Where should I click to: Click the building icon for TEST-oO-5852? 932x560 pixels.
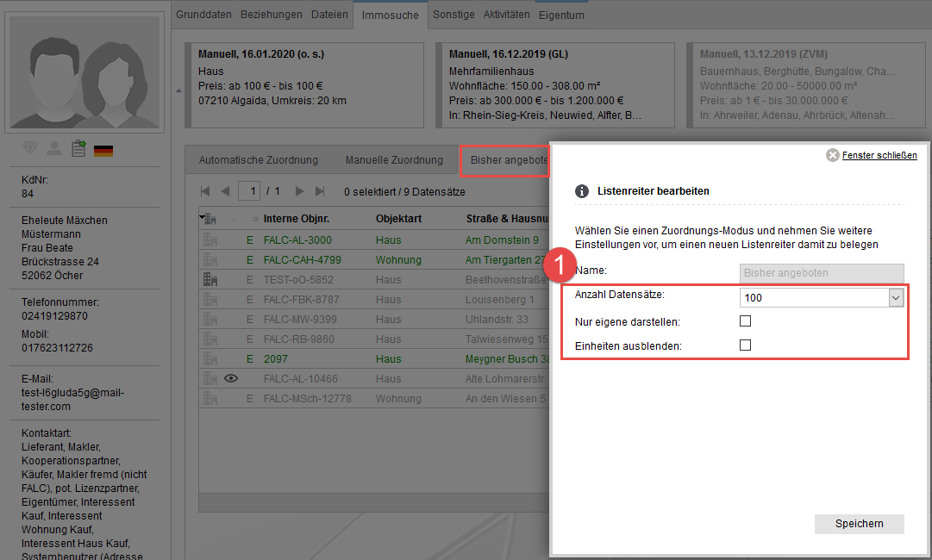210,279
